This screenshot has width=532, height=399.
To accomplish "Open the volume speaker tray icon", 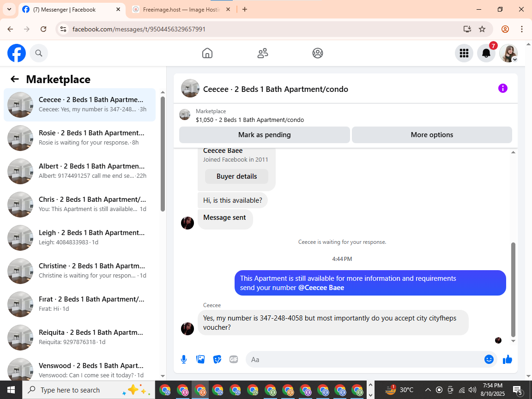I will [472, 390].
